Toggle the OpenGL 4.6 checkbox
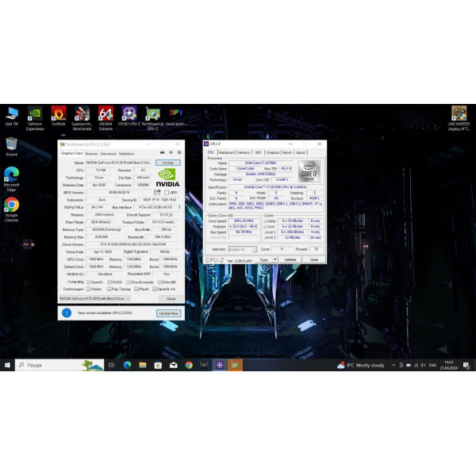Image resolution: width=476 pixels, height=476 pixels. (155, 289)
